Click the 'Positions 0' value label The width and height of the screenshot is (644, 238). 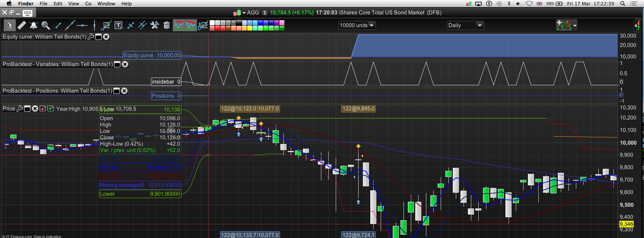(x=166, y=96)
